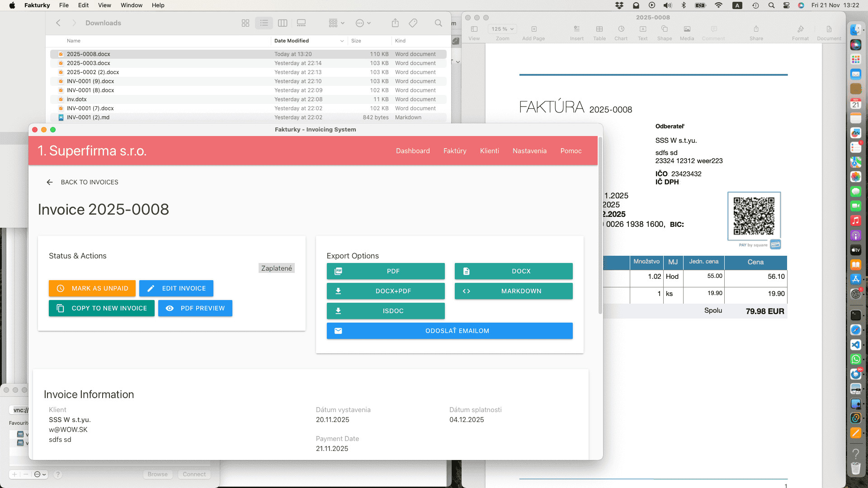Open Pages Format panel icon
The height and width of the screenshot is (488, 868).
(800, 29)
